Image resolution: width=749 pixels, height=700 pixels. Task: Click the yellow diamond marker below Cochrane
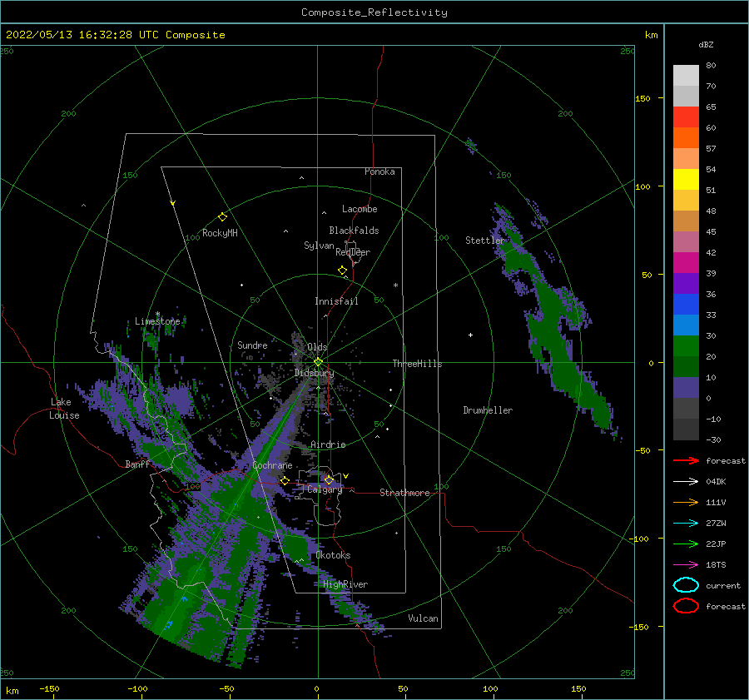click(285, 480)
